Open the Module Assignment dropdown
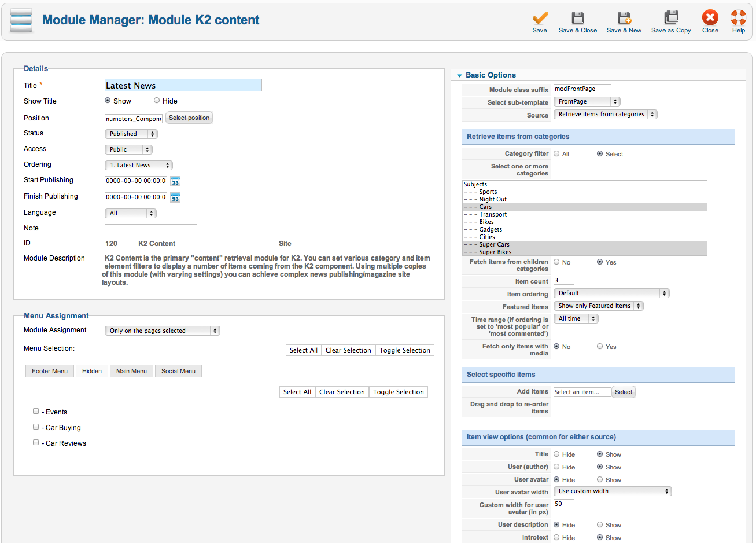The image size is (756, 543). (163, 331)
